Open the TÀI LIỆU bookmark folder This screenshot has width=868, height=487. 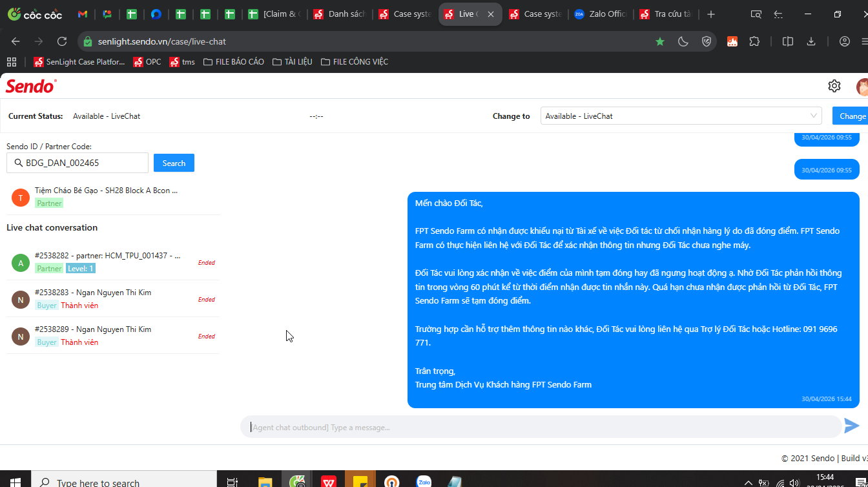pyautogui.click(x=292, y=62)
